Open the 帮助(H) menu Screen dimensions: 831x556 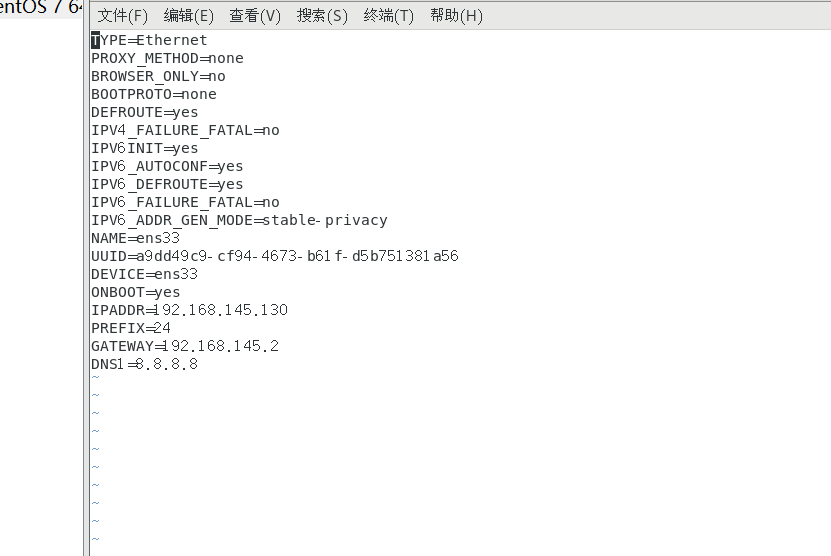tap(456, 16)
